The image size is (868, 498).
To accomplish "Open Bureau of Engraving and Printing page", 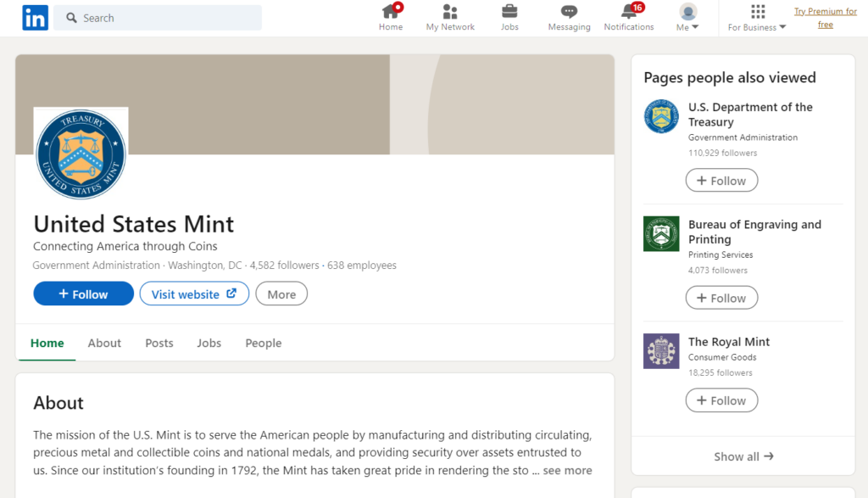I will (754, 232).
